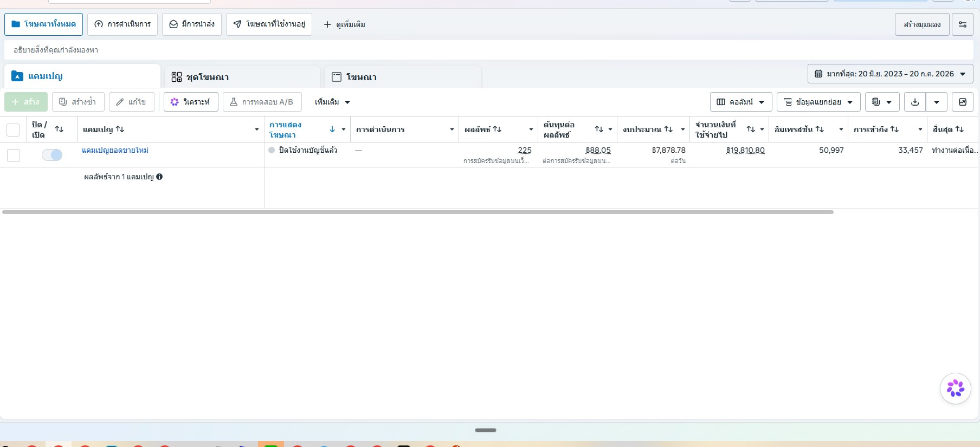
Task: Open the การดำเนินการ column options arrow
Action: click(x=452, y=129)
